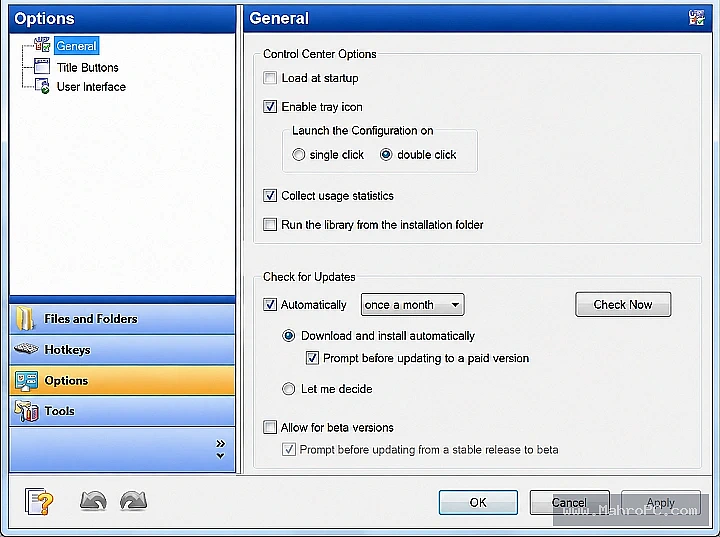Click the General tree icon
This screenshot has width=720, height=537.
coord(42,45)
